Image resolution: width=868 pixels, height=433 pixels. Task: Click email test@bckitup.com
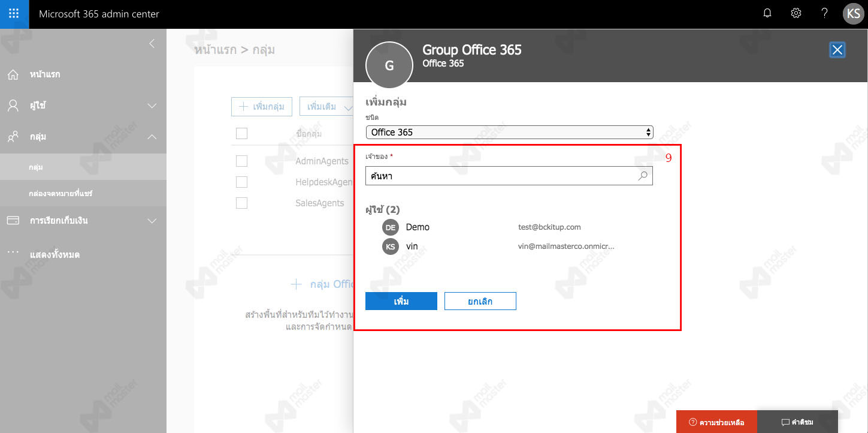point(549,227)
